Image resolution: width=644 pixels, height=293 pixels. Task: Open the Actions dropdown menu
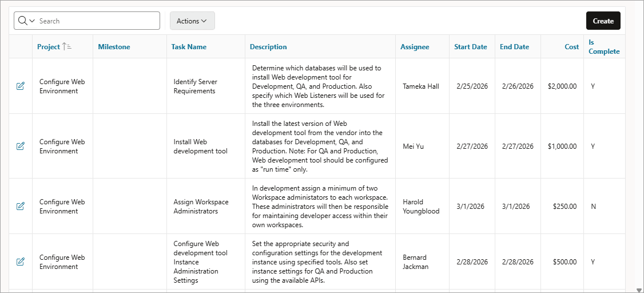(x=192, y=21)
